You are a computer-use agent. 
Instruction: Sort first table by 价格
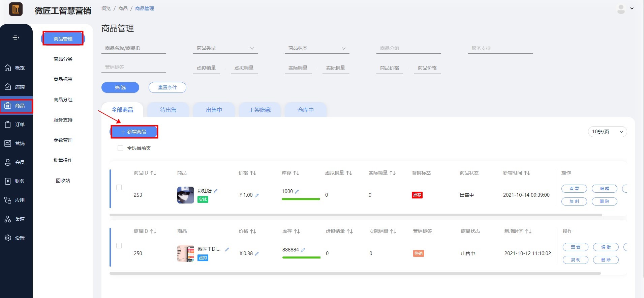pyautogui.click(x=253, y=173)
